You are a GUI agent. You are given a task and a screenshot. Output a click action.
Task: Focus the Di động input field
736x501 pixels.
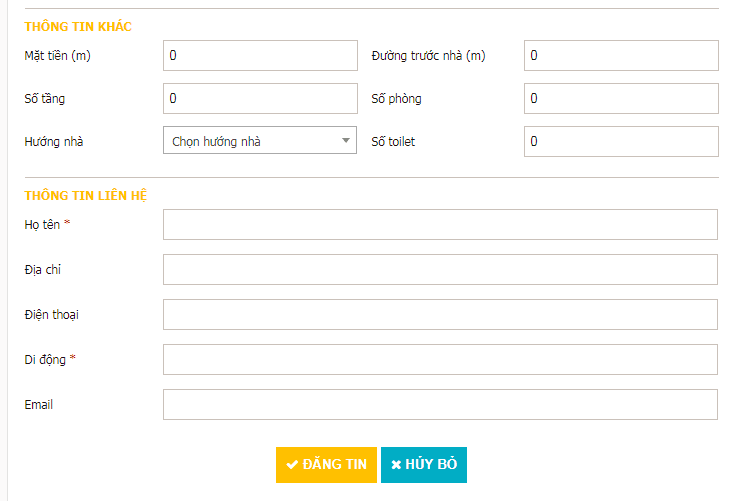point(440,360)
